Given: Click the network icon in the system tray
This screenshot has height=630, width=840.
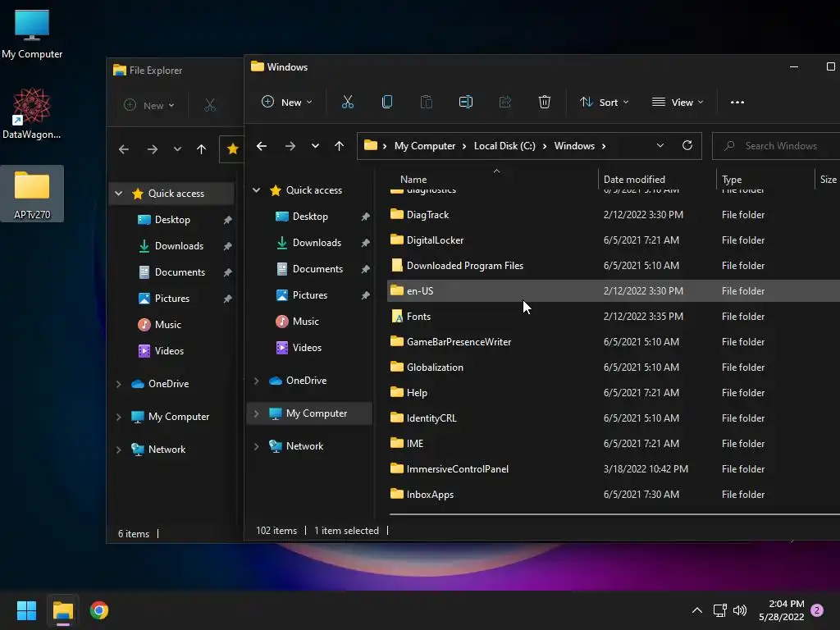Looking at the screenshot, I should pos(719,610).
